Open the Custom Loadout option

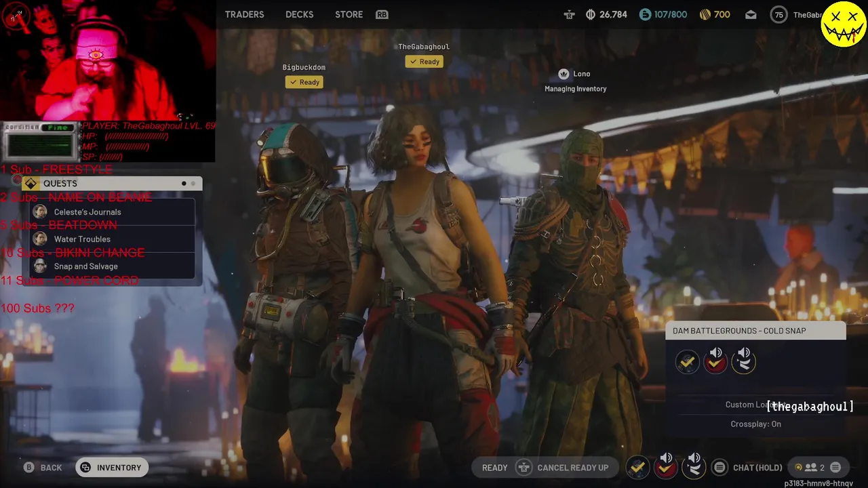click(x=755, y=405)
